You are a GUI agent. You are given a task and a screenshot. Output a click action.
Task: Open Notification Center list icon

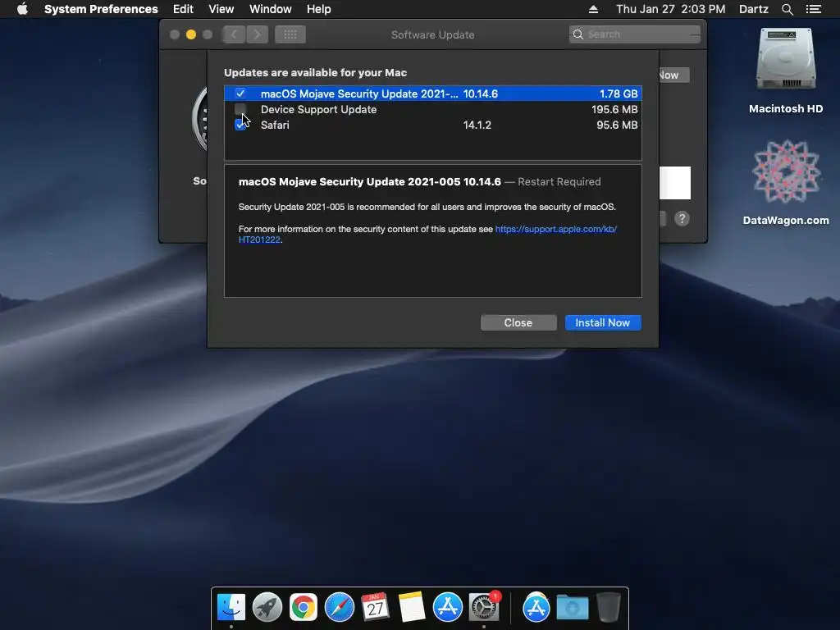tap(814, 9)
